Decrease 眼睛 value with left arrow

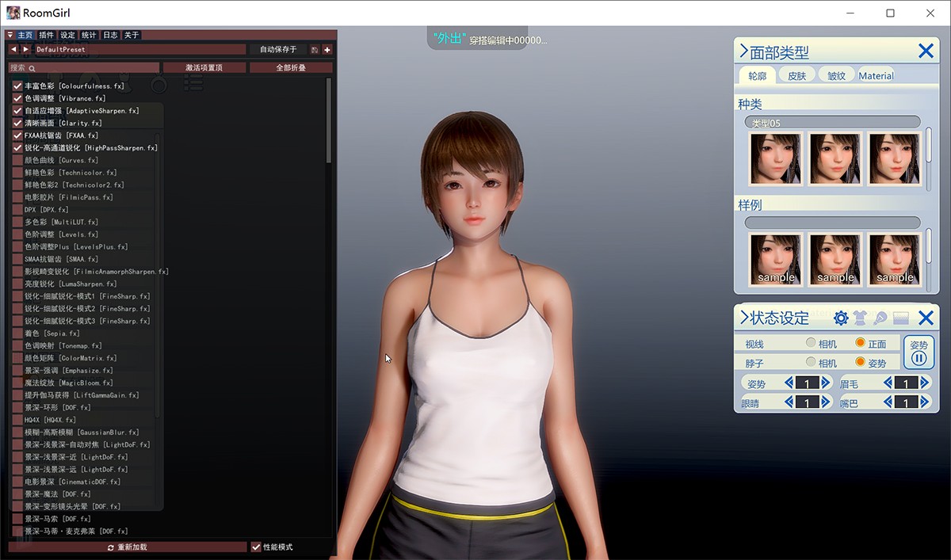tap(789, 402)
